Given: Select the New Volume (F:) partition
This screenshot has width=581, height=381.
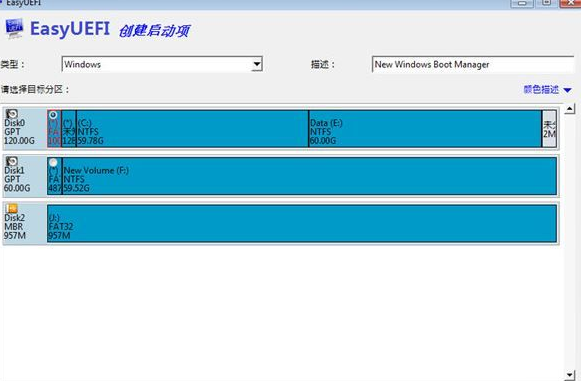Looking at the screenshot, I should (309, 176).
